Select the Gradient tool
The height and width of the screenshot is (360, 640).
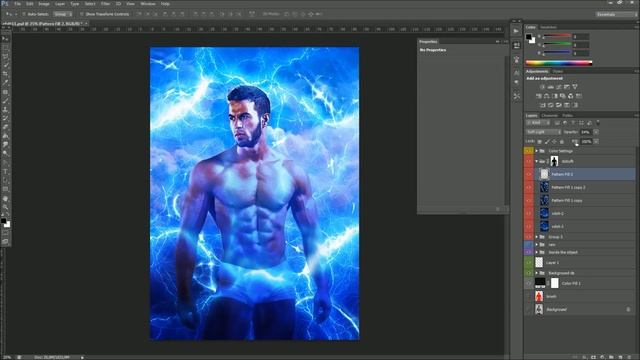(5, 136)
